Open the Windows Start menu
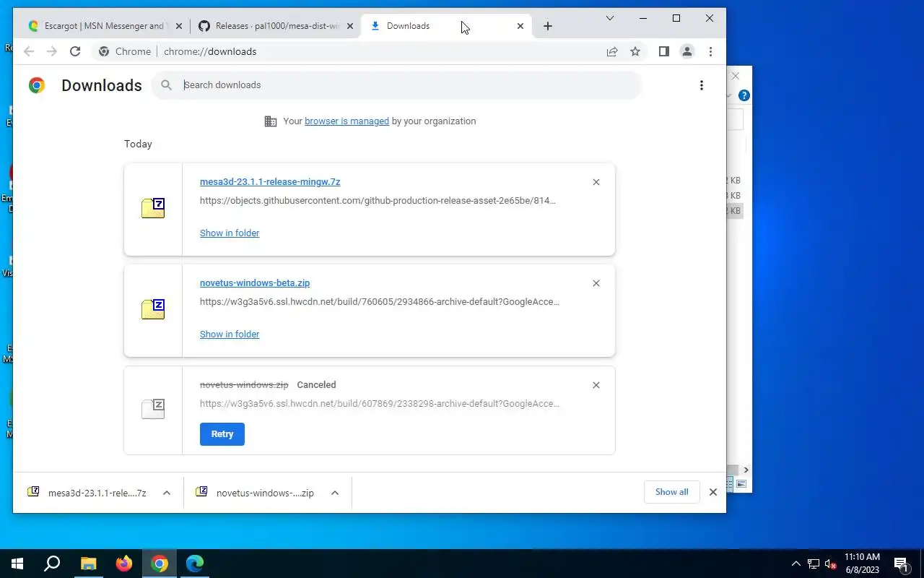 [x=17, y=564]
